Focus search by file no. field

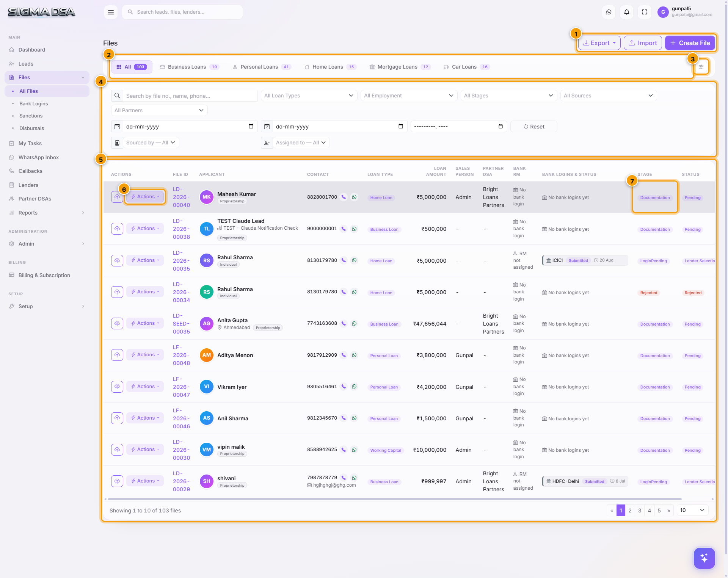point(191,96)
